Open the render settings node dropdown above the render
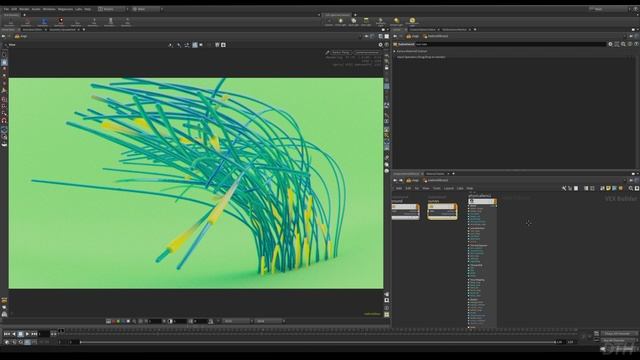The width and height of the screenshot is (640, 360). coord(367,53)
